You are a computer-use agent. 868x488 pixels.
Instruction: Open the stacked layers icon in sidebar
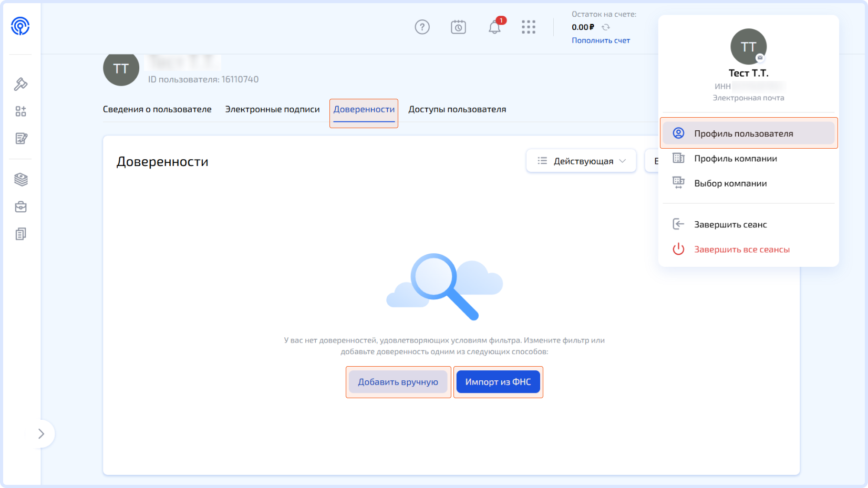[x=20, y=180]
